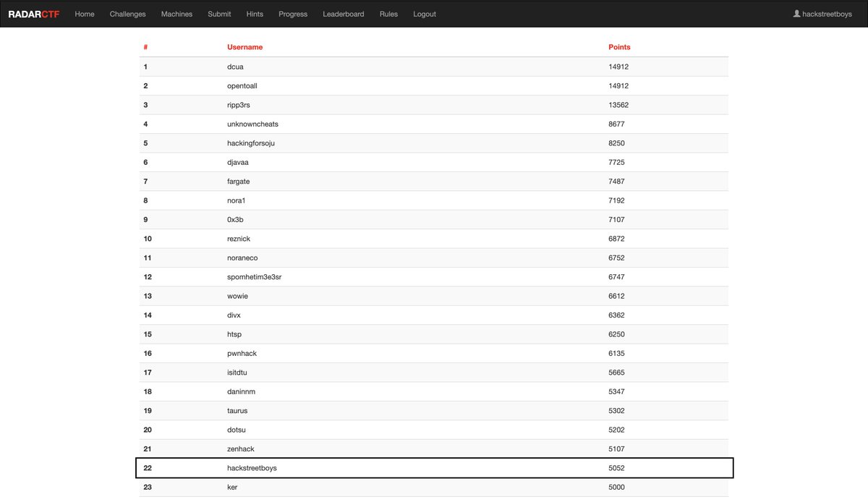Select username reznick
868x502 pixels.
239,239
